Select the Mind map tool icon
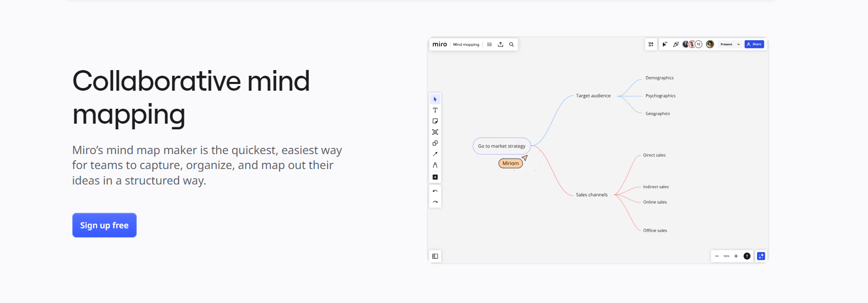Viewport: 868px width, 303px height. pyautogui.click(x=435, y=132)
